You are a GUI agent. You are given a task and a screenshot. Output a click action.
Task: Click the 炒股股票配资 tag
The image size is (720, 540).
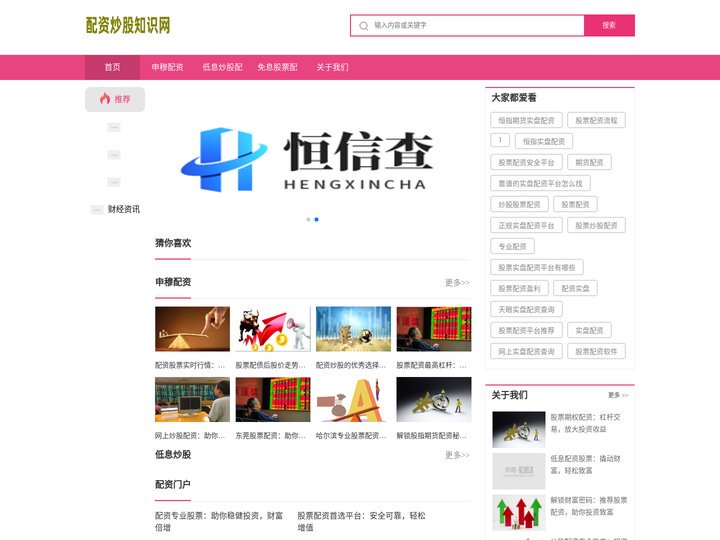pos(519,204)
